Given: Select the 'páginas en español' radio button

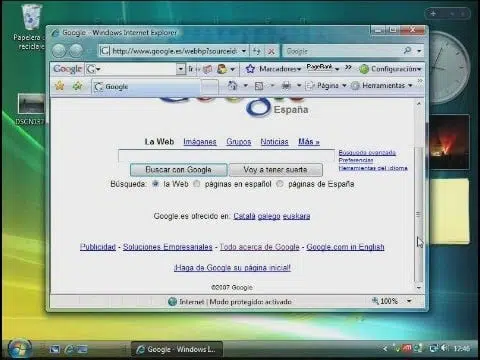Looking at the screenshot, I should coord(197,183).
